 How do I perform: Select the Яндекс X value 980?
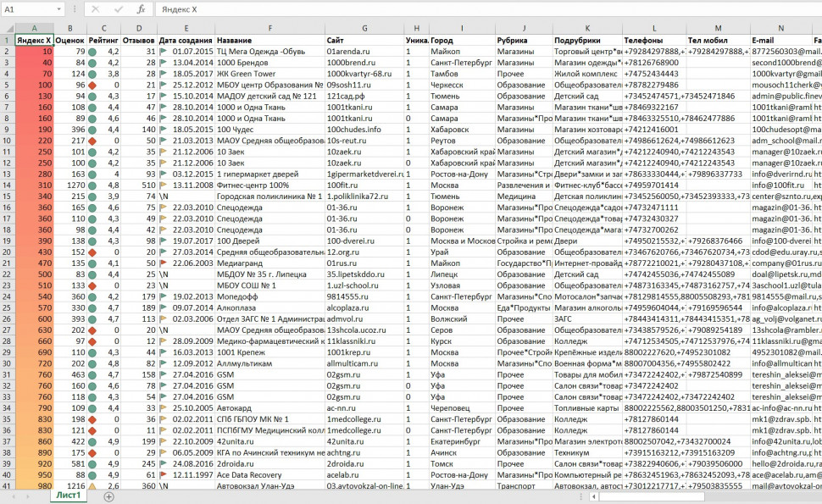(x=34, y=486)
